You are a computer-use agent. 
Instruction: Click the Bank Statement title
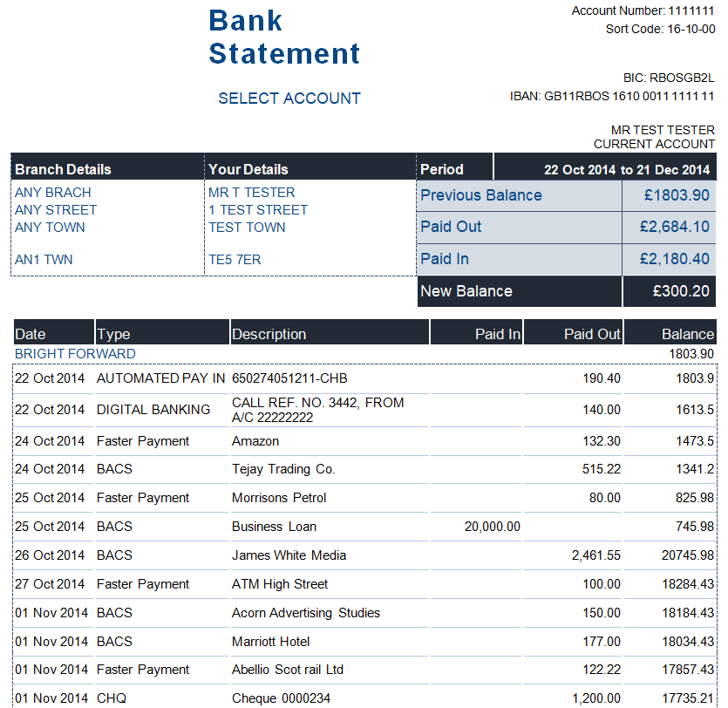(x=284, y=37)
